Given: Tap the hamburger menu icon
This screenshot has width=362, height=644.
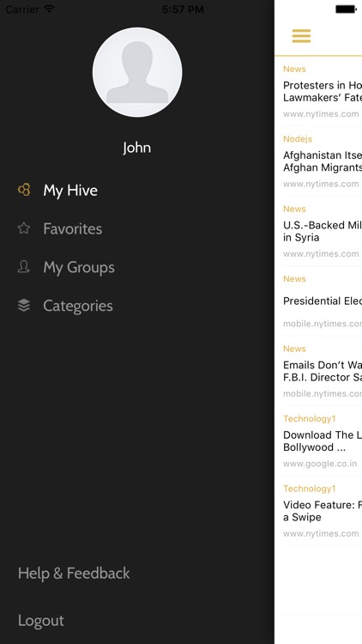Looking at the screenshot, I should click(x=301, y=36).
